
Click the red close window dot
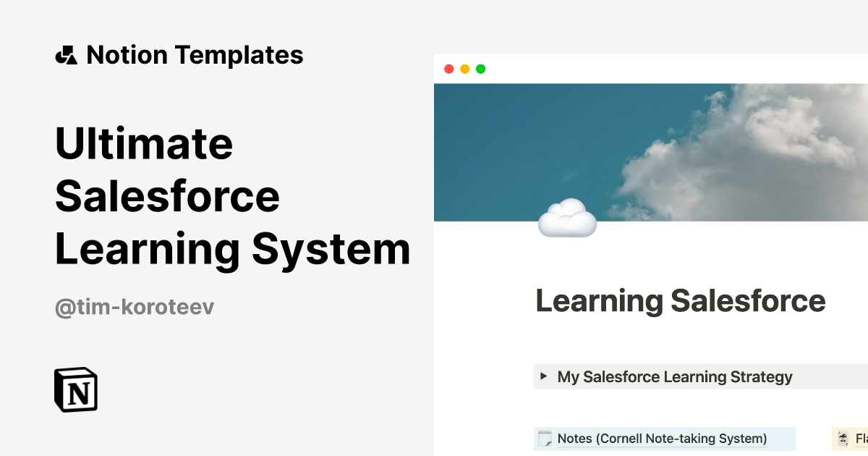click(x=448, y=69)
